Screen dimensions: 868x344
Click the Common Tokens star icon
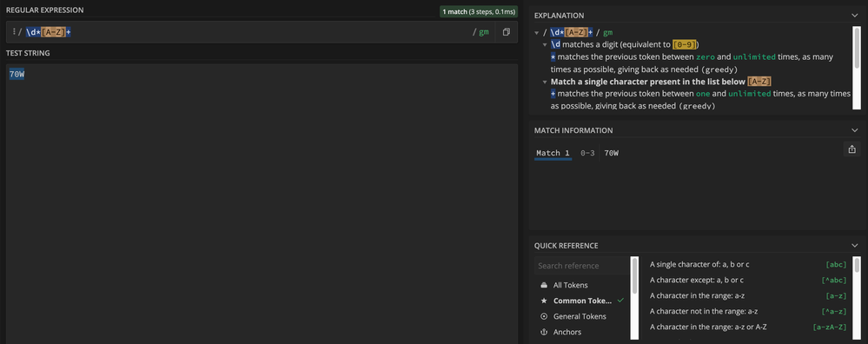544,301
